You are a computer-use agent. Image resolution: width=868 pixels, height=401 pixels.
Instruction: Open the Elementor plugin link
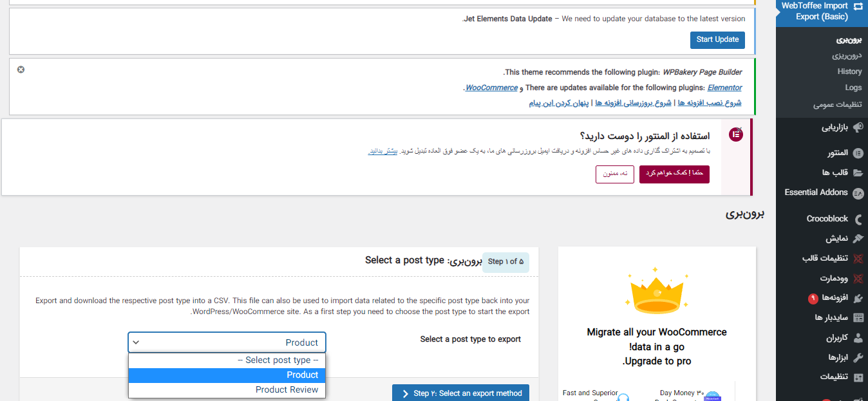coord(724,88)
